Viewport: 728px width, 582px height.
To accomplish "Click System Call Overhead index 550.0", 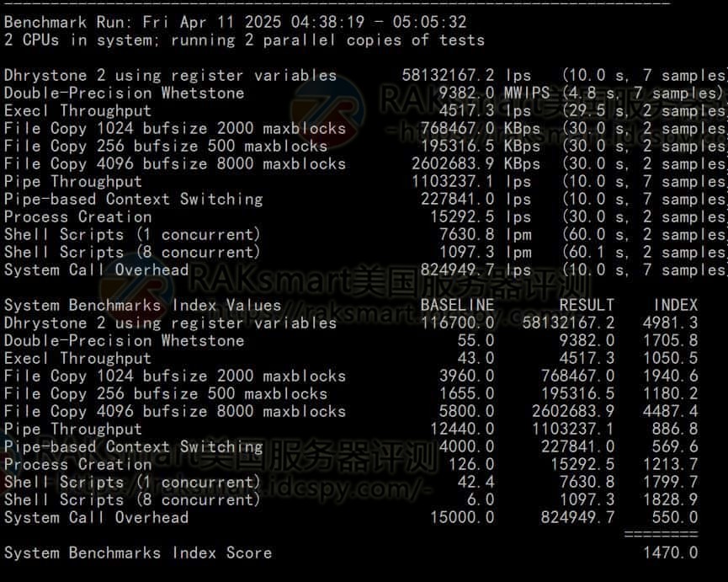I will pos(675,517).
